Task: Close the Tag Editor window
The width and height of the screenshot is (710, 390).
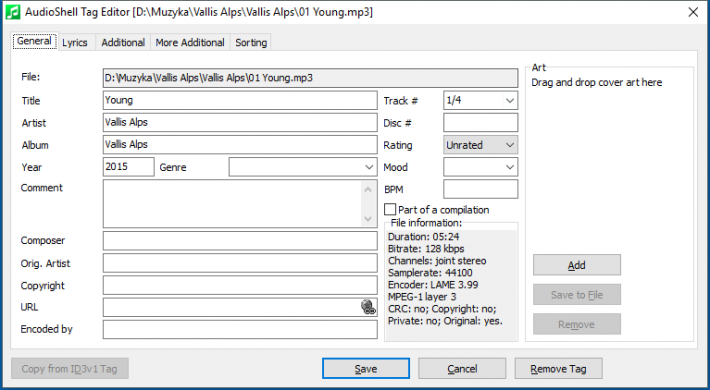Action: [x=693, y=12]
